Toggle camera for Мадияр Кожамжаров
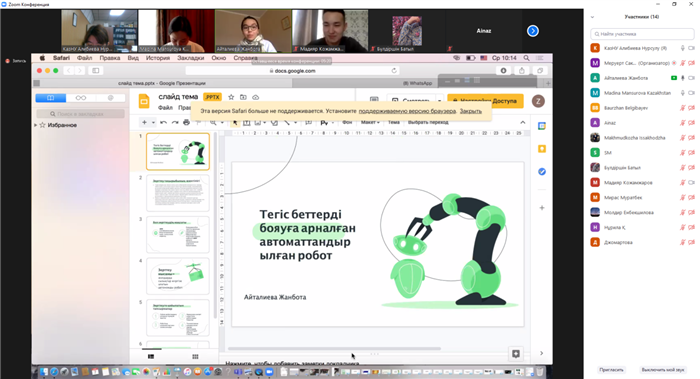Image resolution: width=700 pixels, height=379 pixels. [x=691, y=183]
